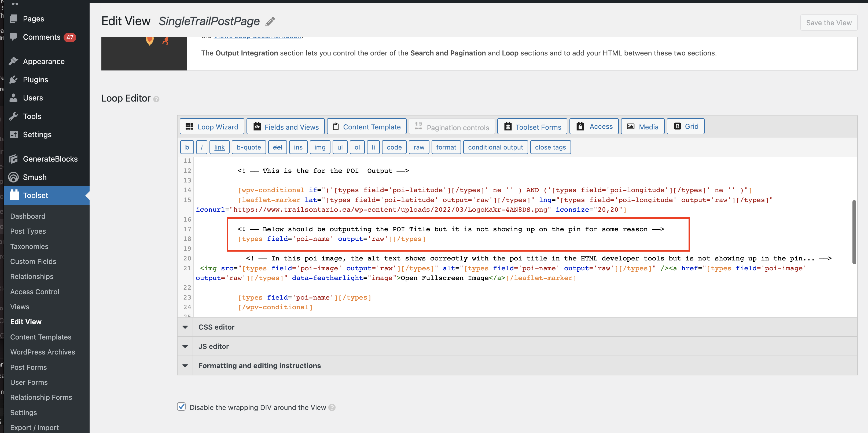Click the Pages menu icon in sidebar
868x433 pixels.
click(13, 19)
